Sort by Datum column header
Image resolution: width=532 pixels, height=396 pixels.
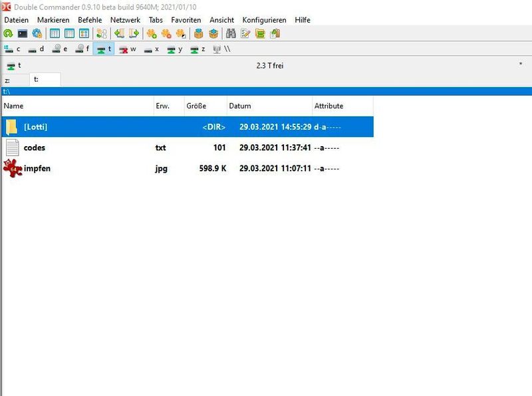(x=269, y=106)
